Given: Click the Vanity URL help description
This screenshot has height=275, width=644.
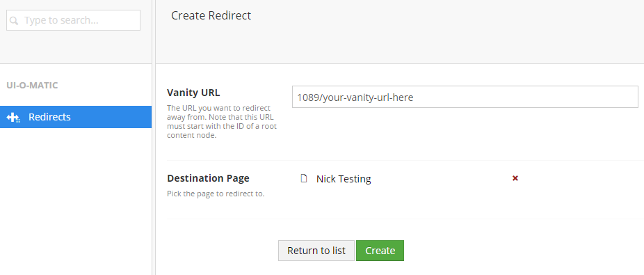Looking at the screenshot, I should [222, 122].
